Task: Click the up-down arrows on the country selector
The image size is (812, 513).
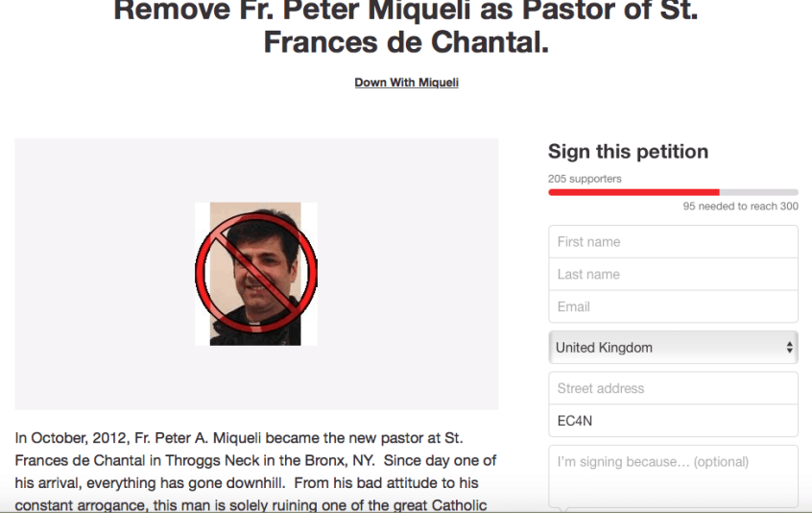Action: [x=789, y=348]
